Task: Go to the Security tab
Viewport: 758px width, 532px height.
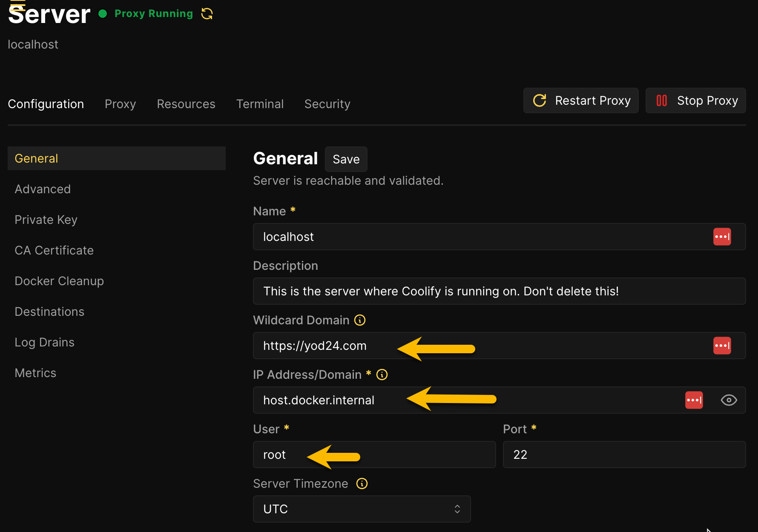Action: click(327, 104)
